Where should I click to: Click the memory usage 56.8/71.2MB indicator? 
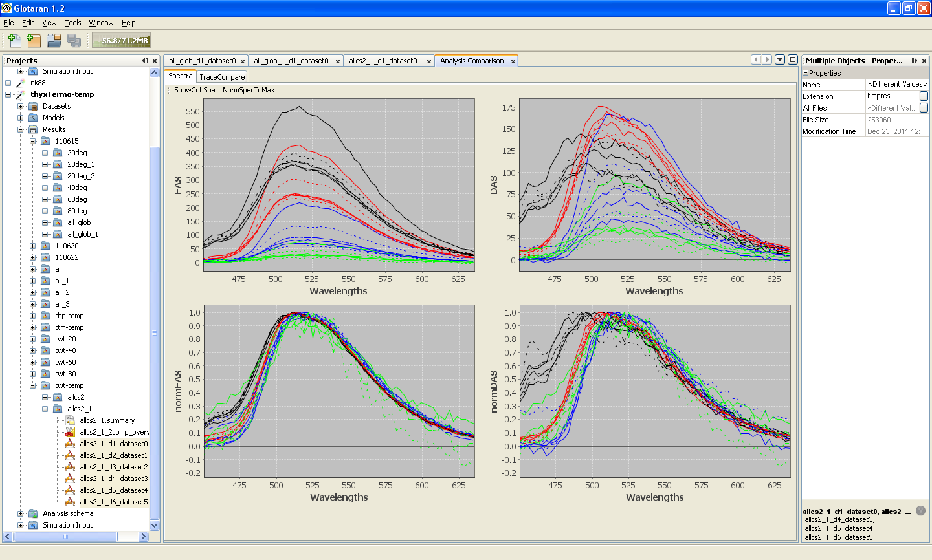(122, 40)
